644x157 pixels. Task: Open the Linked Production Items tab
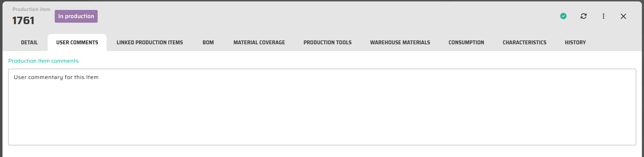(150, 43)
